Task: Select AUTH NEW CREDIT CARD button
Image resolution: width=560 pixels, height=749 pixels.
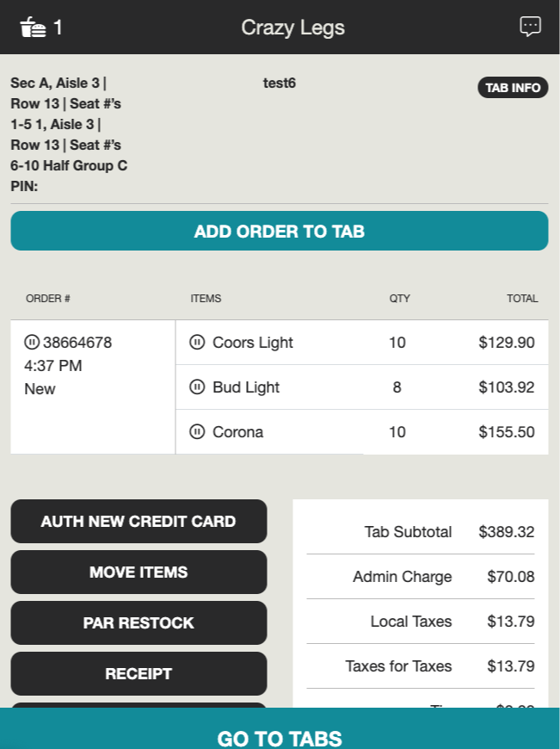Action: 138,521
